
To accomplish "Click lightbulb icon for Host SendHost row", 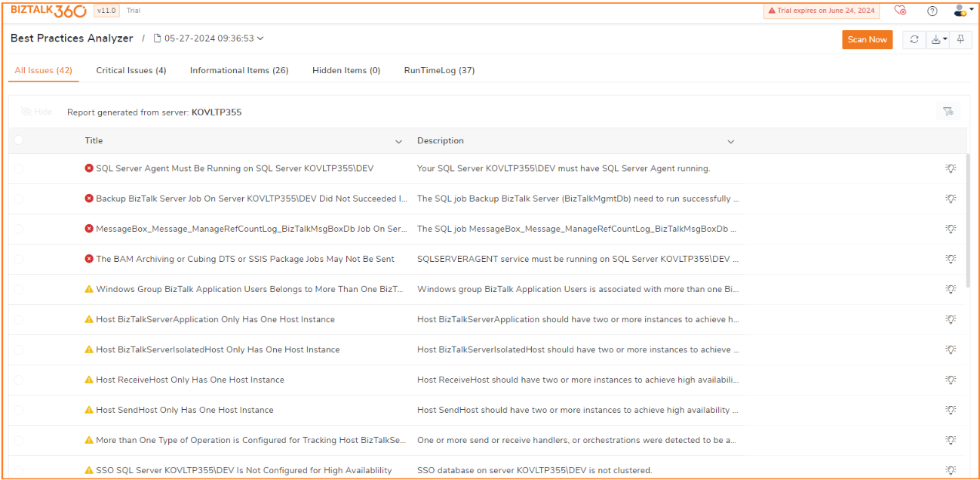I will coord(951,410).
